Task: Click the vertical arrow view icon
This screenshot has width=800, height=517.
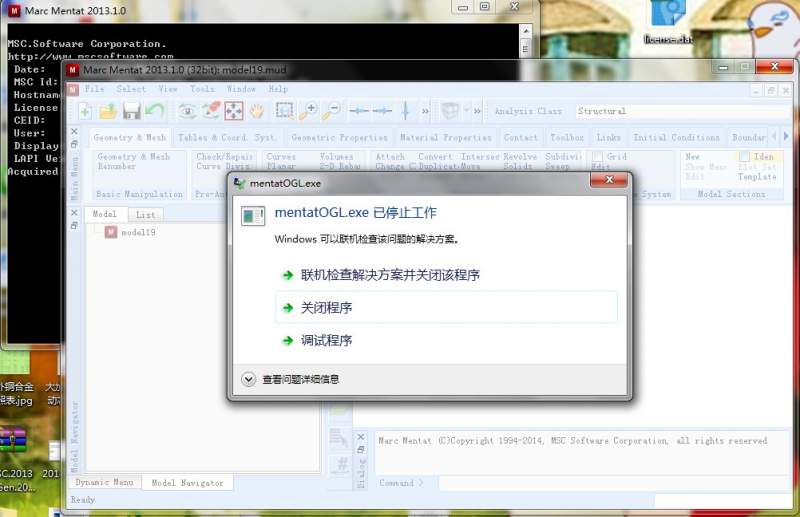Action: click(406, 111)
